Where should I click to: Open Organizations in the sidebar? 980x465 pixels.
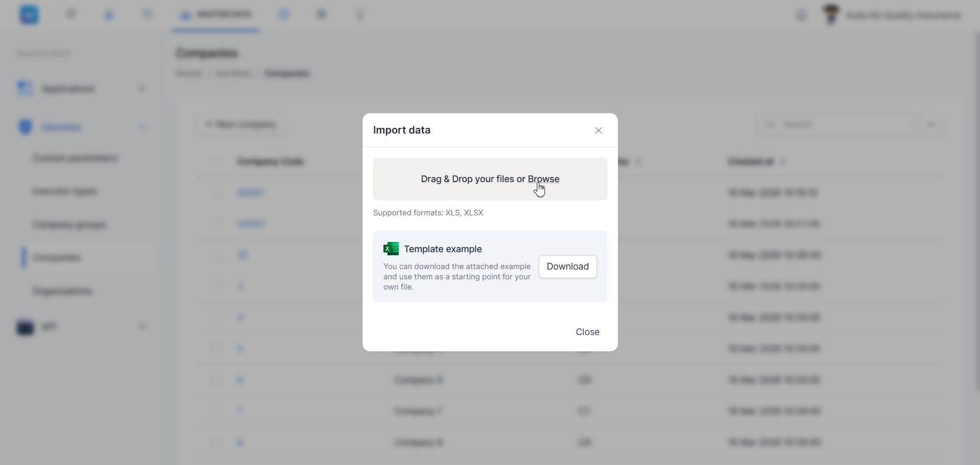62,291
